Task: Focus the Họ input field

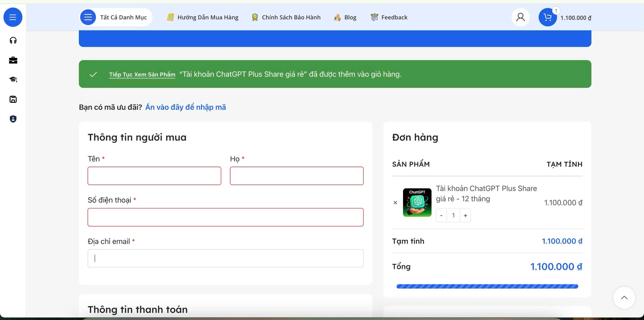Action: click(x=297, y=176)
